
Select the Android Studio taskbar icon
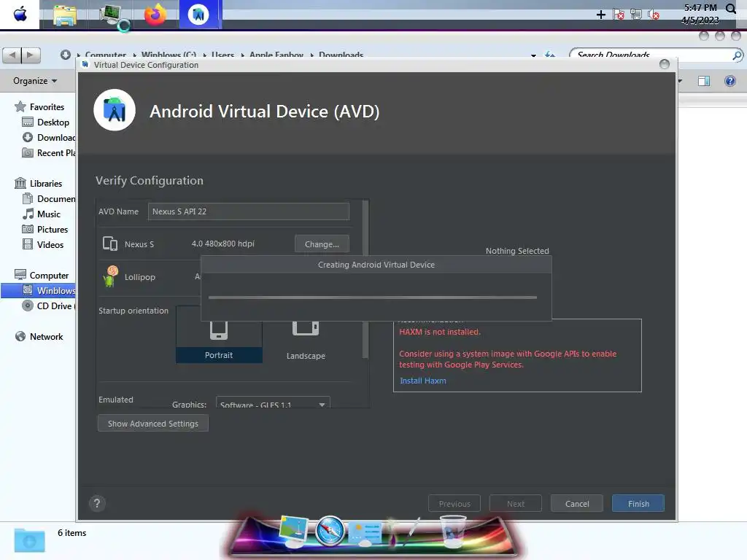click(x=198, y=15)
